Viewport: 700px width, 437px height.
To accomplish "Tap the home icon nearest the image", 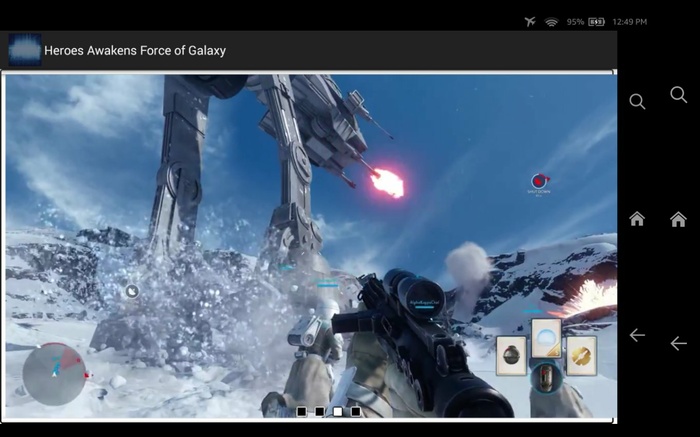I will tap(637, 219).
